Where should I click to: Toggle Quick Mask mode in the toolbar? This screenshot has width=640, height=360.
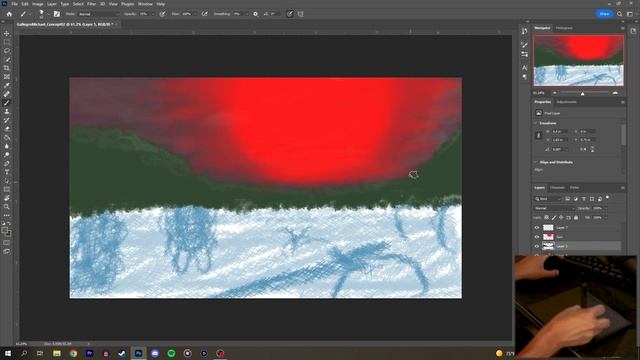point(7,243)
